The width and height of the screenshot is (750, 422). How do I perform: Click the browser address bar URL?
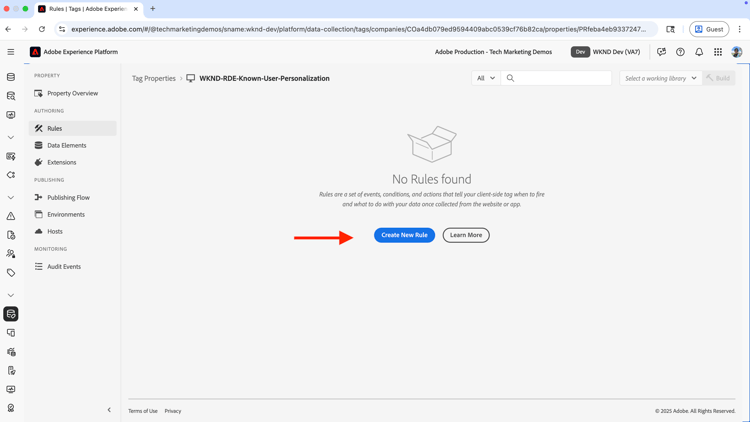tap(358, 29)
